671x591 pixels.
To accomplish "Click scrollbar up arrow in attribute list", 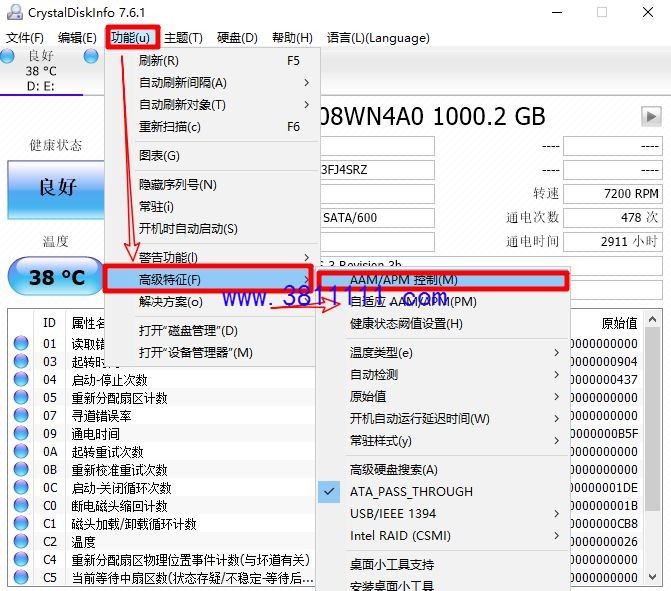I will click(652, 319).
